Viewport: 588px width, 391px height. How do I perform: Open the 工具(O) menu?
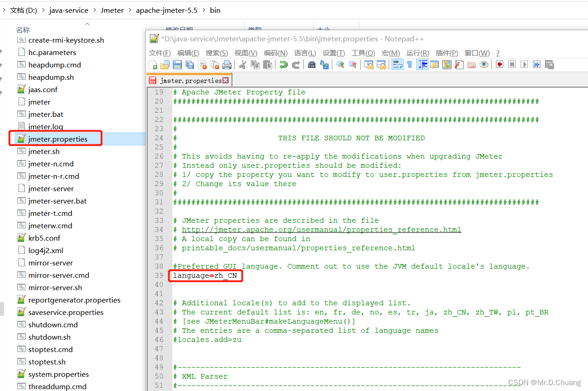click(363, 53)
